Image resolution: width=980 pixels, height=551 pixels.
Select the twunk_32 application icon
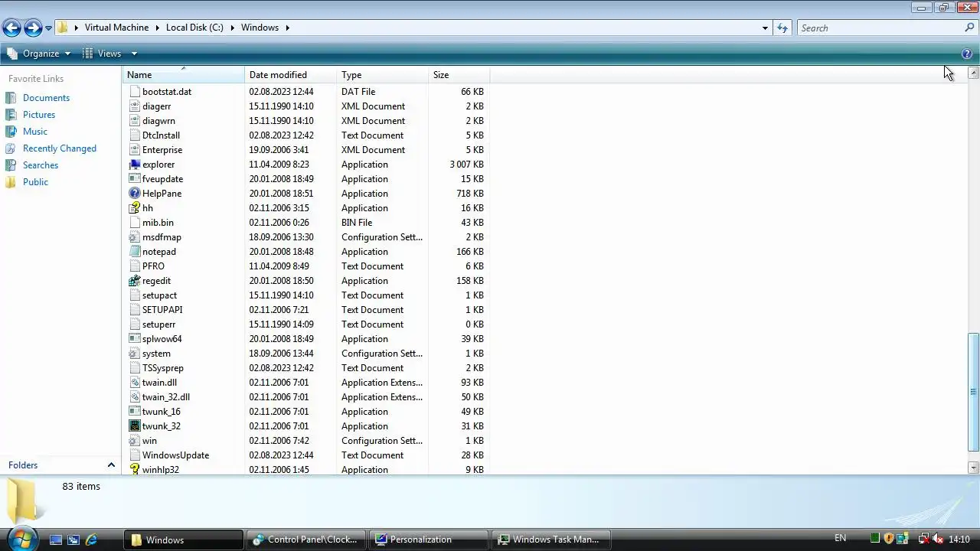pyautogui.click(x=135, y=426)
